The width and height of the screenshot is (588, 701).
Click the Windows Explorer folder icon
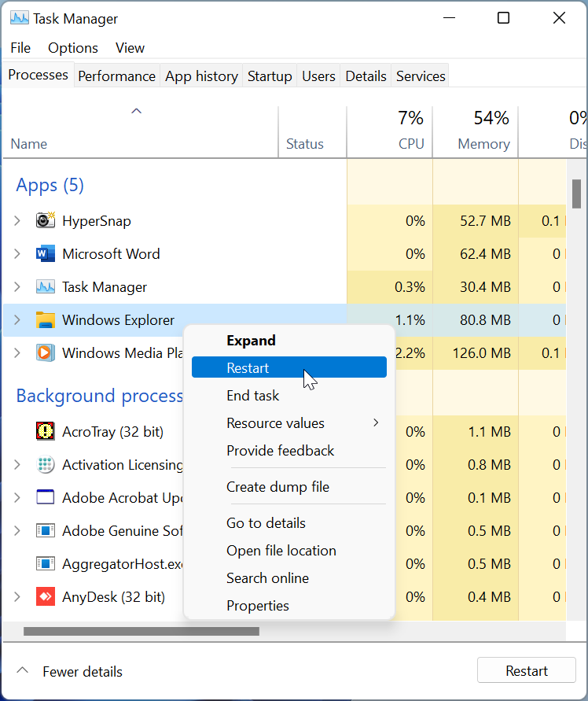point(45,319)
